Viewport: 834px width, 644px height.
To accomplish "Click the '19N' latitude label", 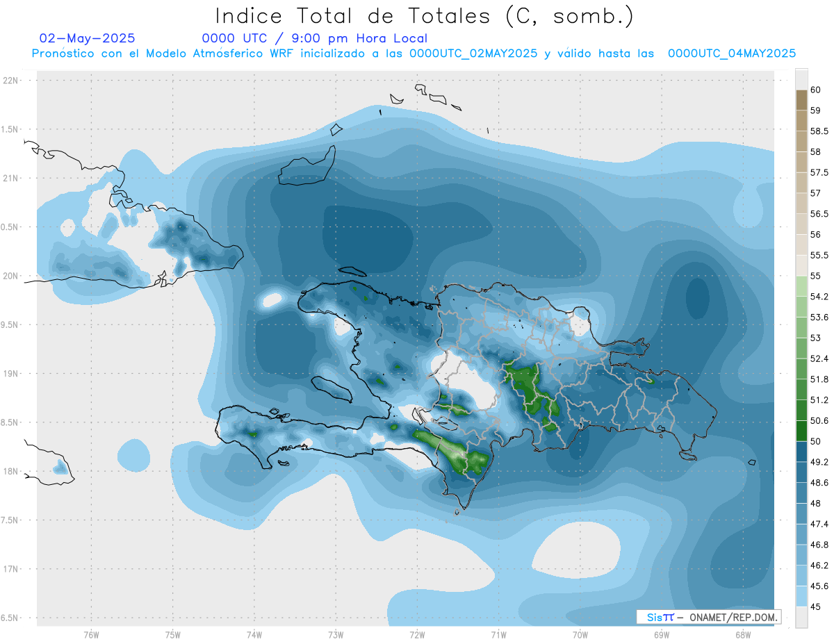I will [10, 374].
